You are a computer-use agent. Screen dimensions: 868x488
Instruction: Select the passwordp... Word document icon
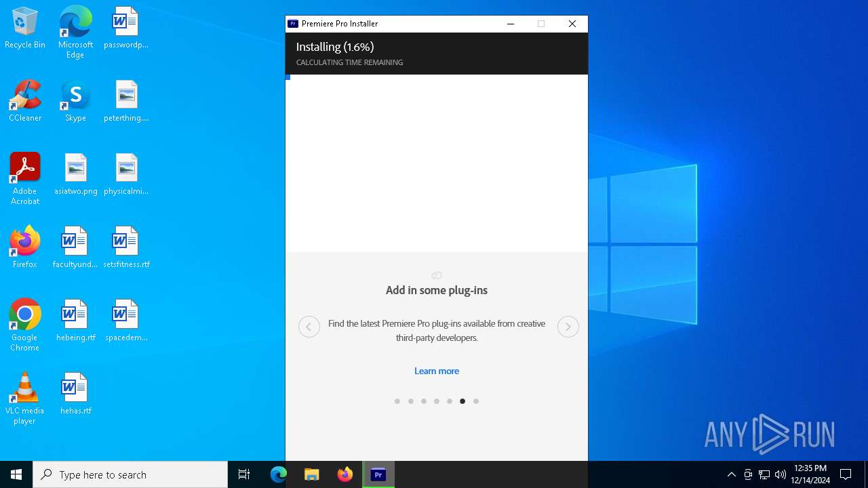(x=126, y=28)
